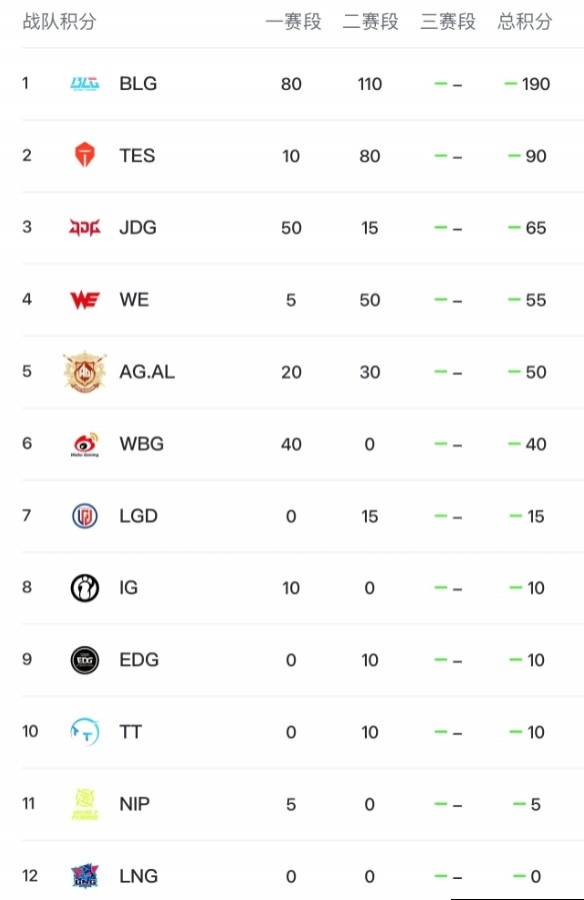Click the BLG team logo
Screen dimensions: 584x900
pyautogui.click(x=84, y=84)
